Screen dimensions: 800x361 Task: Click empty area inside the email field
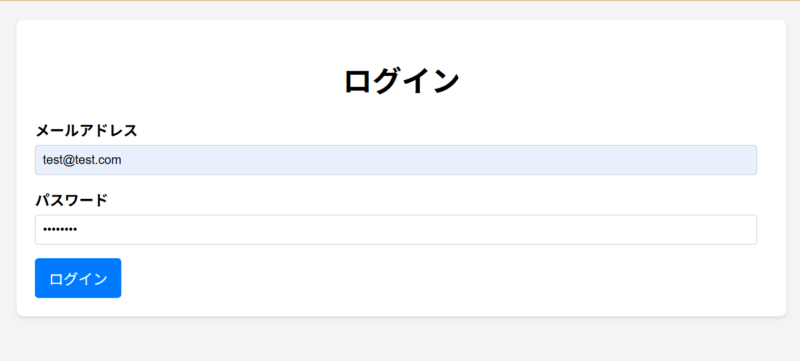(439, 160)
